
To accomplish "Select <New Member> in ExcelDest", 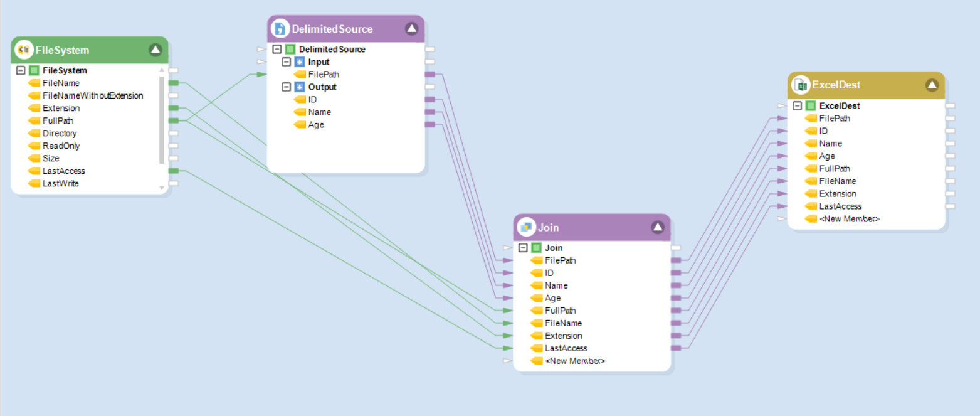I will pyautogui.click(x=849, y=219).
